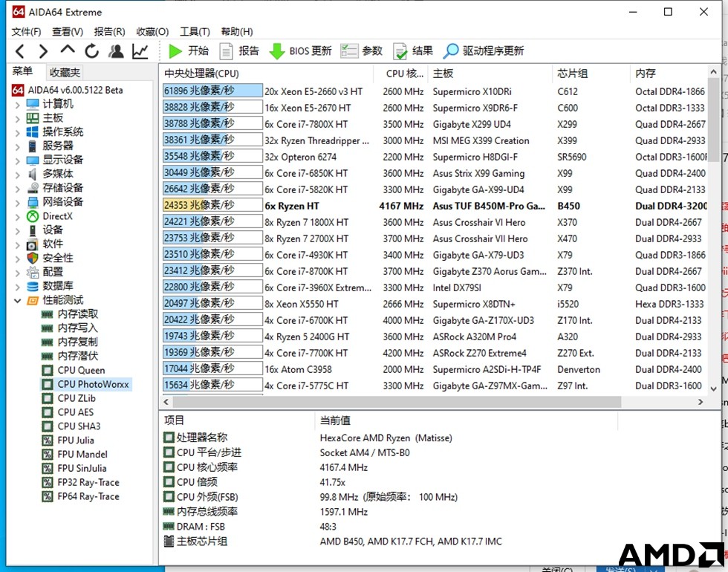The height and width of the screenshot is (572, 728).
Task: Select the FP32 Ray-Trace benchmark icon
Action: point(48,482)
